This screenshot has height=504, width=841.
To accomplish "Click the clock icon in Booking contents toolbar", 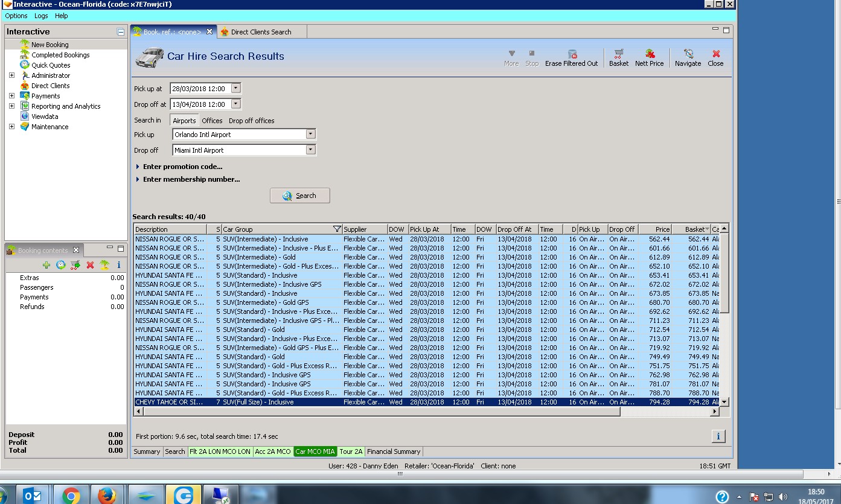I will tap(61, 265).
